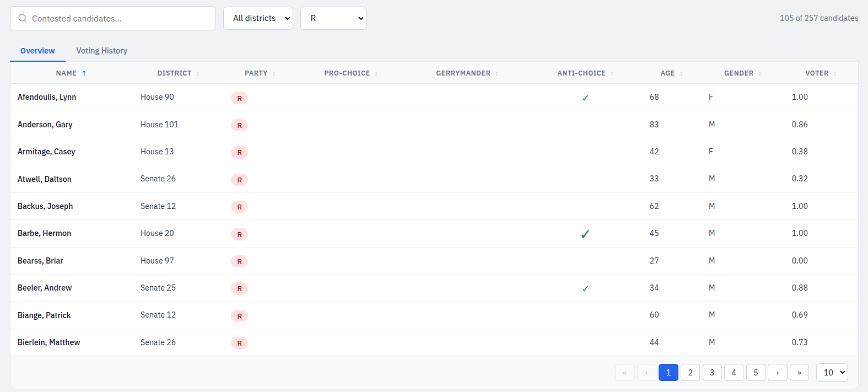Click the Senate 25 district cell

(158, 288)
